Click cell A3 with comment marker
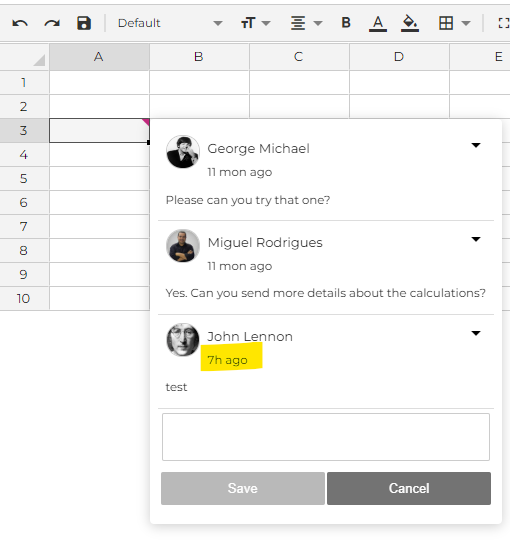This screenshot has width=510, height=541. click(x=99, y=130)
